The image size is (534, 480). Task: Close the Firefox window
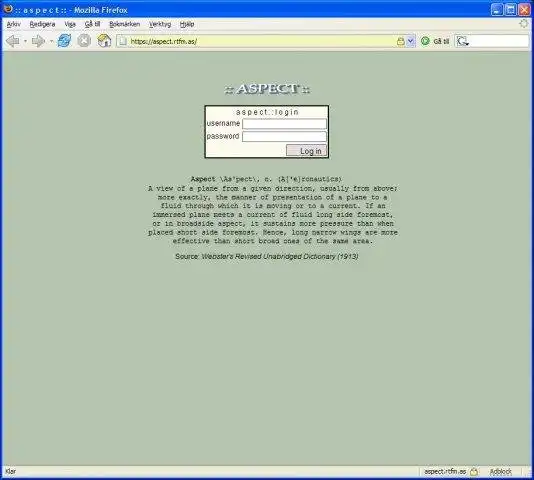[x=524, y=10]
